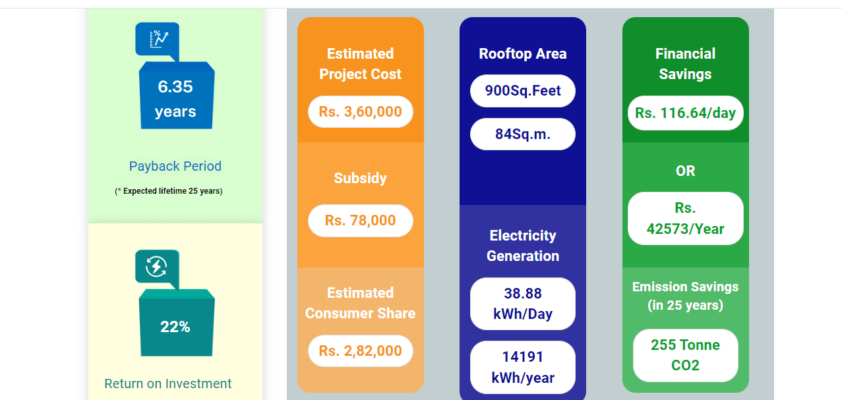This screenshot has height=400, width=842.
Task: Click the 38.88 kWh/Day generation value
Action: pyautogui.click(x=523, y=303)
